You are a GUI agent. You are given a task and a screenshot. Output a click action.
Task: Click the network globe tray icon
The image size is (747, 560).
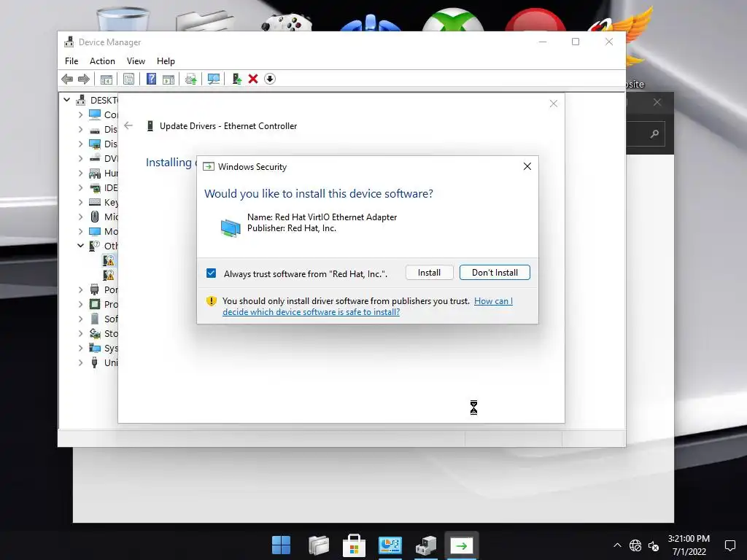point(635,545)
